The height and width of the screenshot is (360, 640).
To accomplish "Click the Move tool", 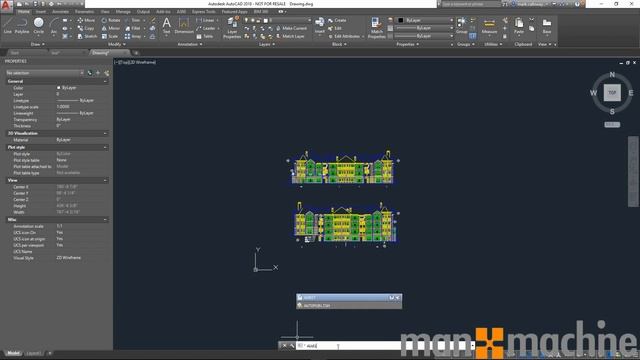I will tap(87, 20).
